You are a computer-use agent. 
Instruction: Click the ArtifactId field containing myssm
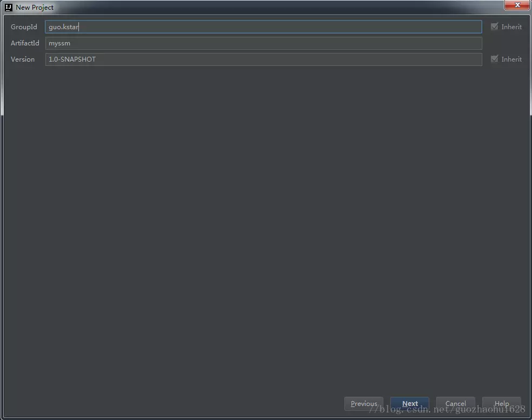[263, 43]
